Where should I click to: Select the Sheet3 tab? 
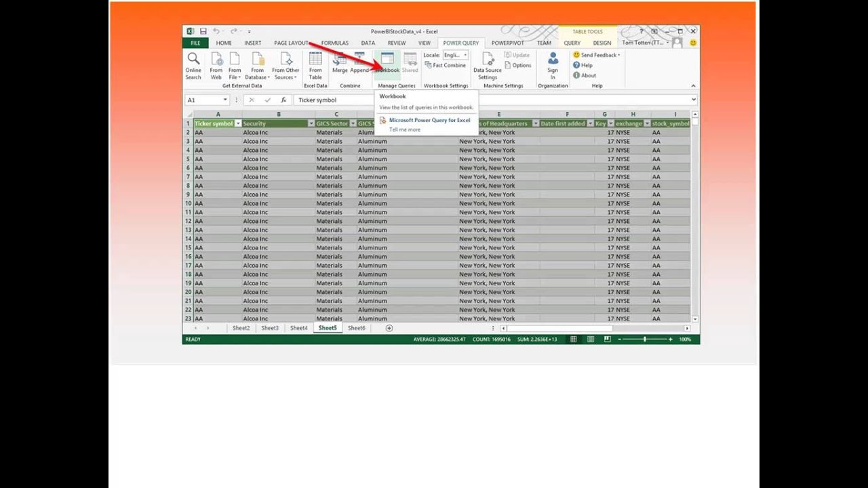point(270,328)
